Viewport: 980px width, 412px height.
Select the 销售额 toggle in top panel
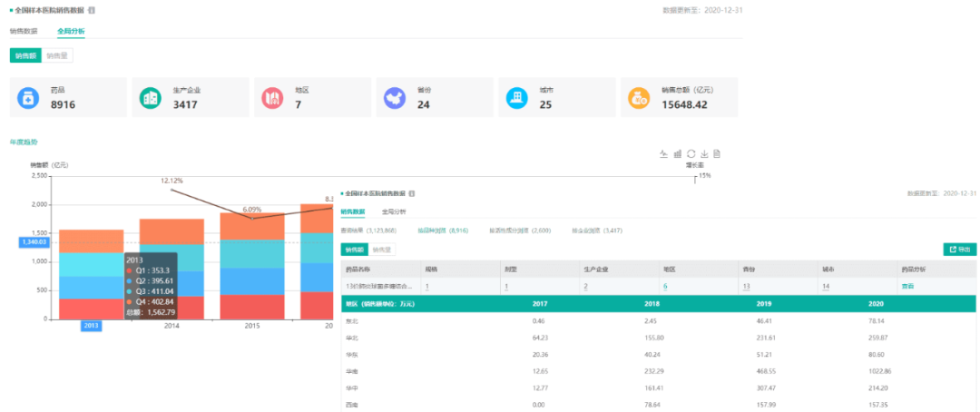pos(25,55)
